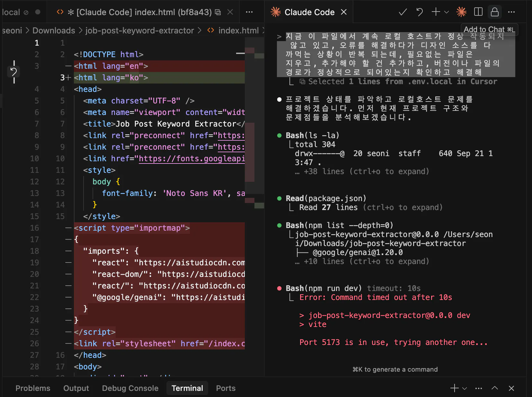Click the checkmark icon in Claude Code toolbar
This screenshot has height=397, width=532.
click(x=403, y=12)
